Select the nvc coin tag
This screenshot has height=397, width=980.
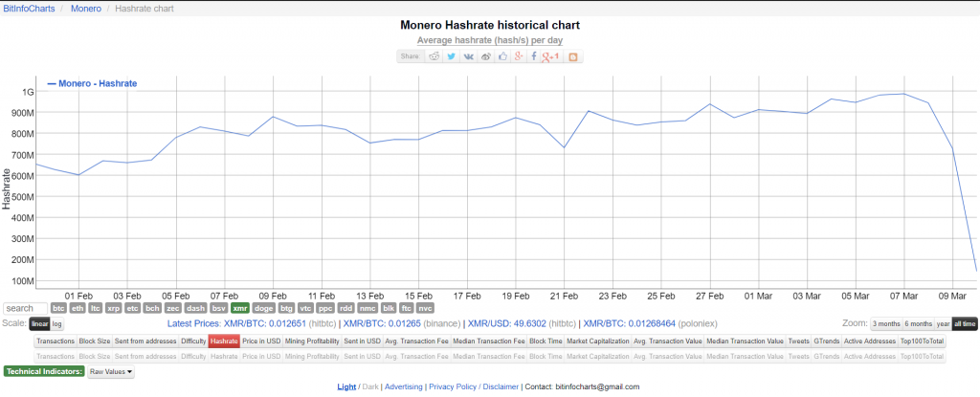pos(425,308)
